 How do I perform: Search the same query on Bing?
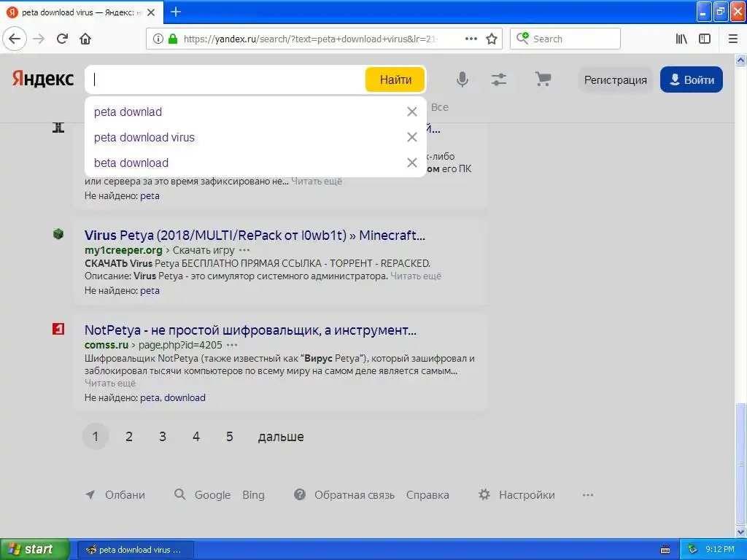pyautogui.click(x=253, y=495)
